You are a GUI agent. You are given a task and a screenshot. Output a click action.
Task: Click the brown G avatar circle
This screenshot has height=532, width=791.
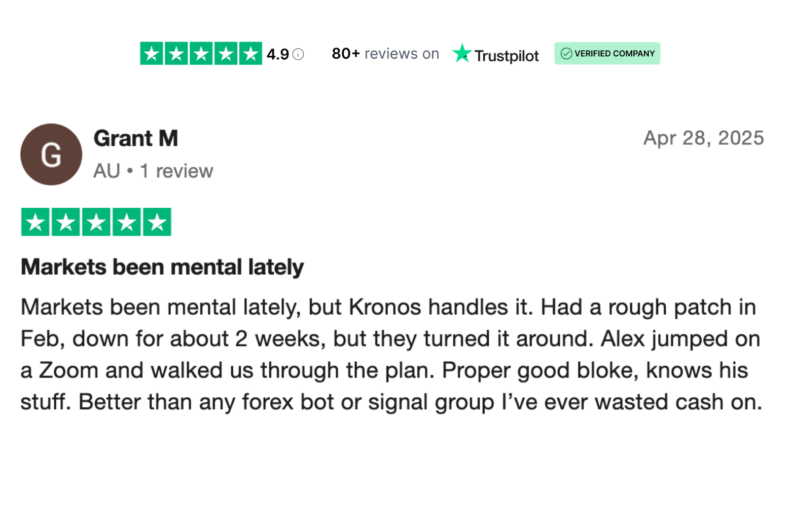pyautogui.click(x=51, y=155)
